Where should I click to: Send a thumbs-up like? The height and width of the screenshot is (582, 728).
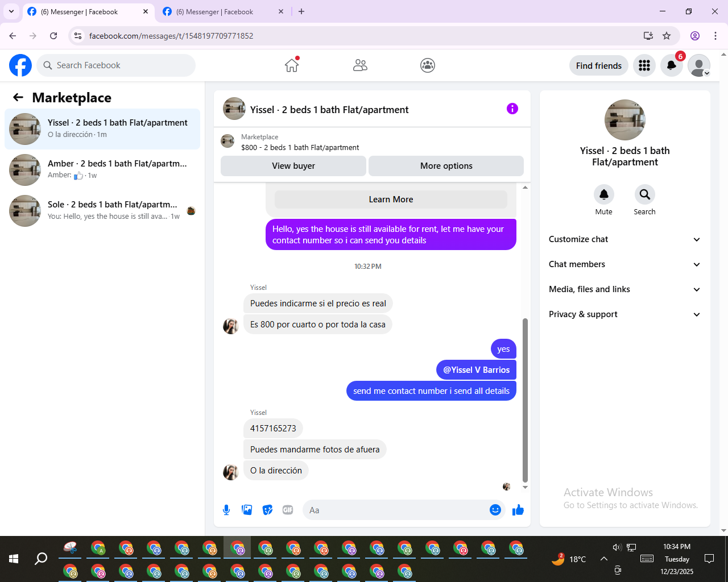[518, 510]
